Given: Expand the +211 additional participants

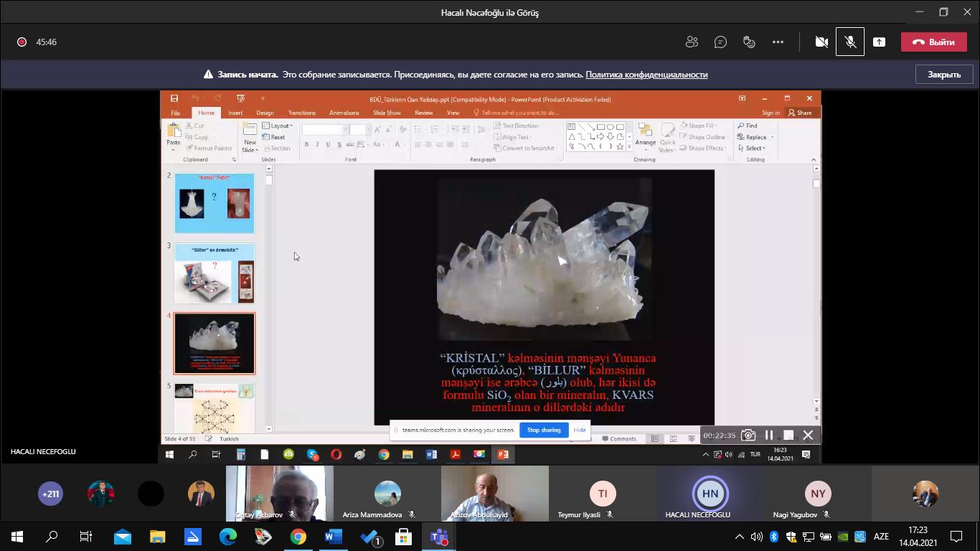Looking at the screenshot, I should pos(50,494).
